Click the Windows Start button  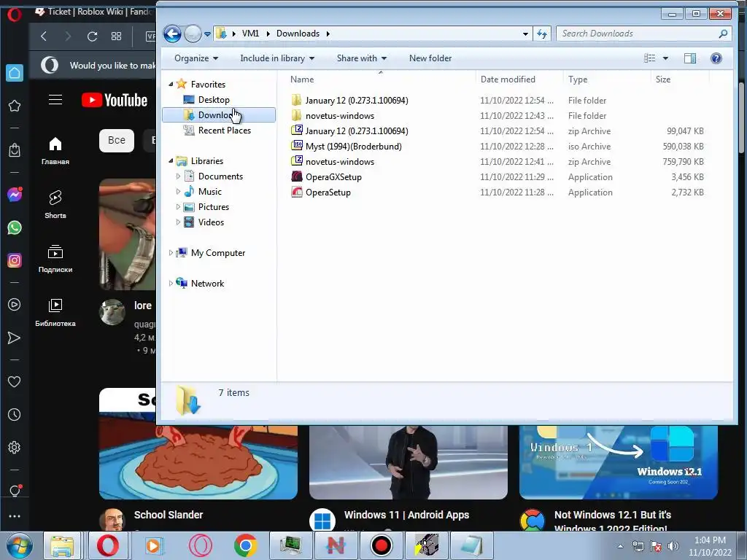pyautogui.click(x=20, y=546)
